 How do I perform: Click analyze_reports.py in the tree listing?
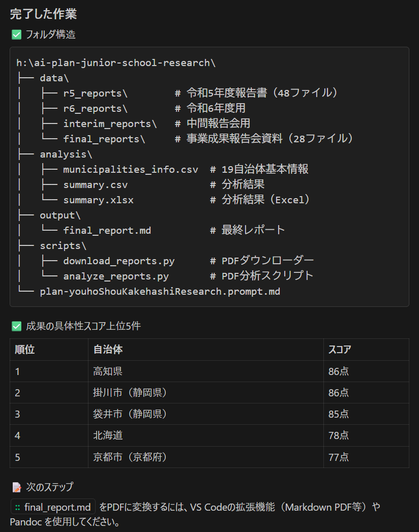pyautogui.click(x=115, y=276)
